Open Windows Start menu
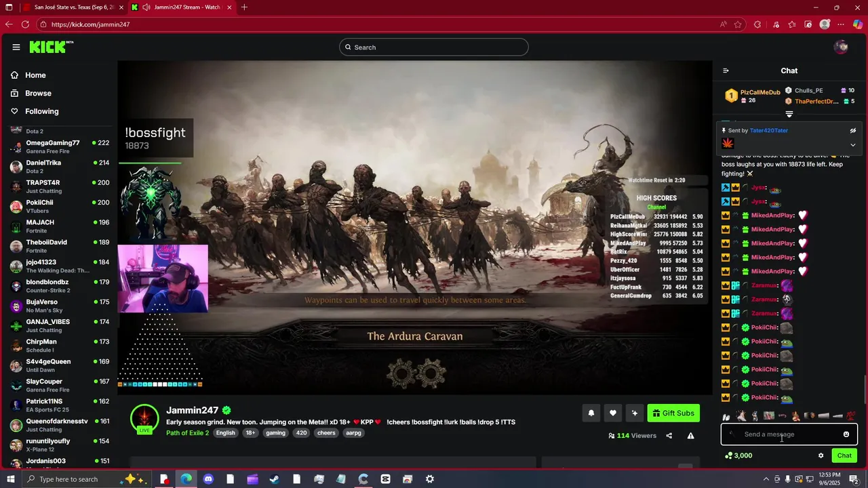Image resolution: width=868 pixels, height=488 pixels. point(10,479)
